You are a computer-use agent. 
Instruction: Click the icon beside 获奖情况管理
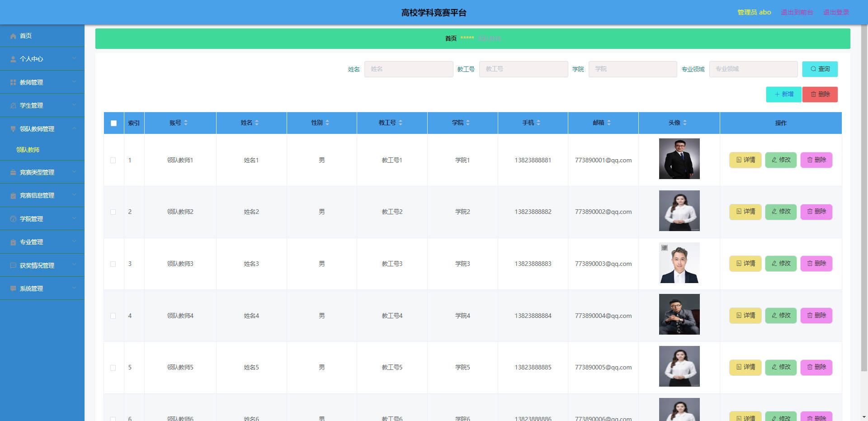pyautogui.click(x=13, y=265)
